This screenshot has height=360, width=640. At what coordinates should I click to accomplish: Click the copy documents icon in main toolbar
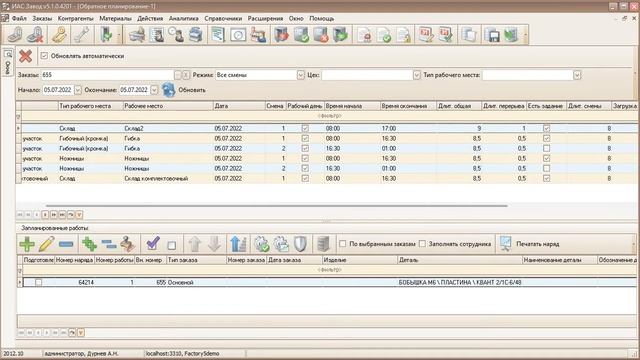point(469,35)
